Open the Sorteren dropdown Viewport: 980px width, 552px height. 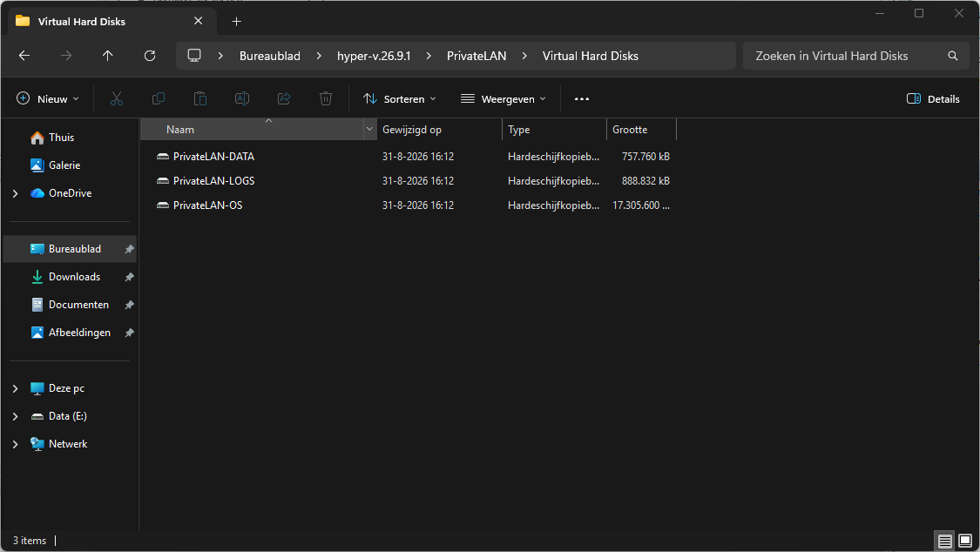400,98
